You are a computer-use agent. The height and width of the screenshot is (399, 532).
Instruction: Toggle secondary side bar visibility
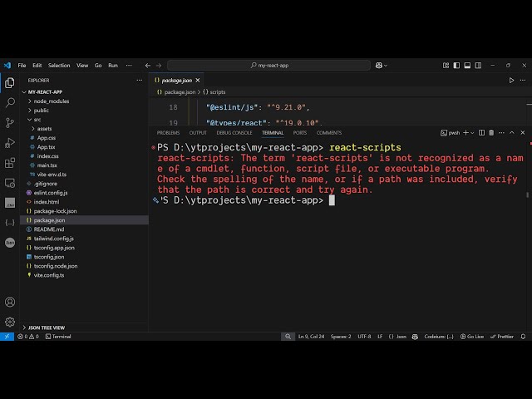click(478, 65)
